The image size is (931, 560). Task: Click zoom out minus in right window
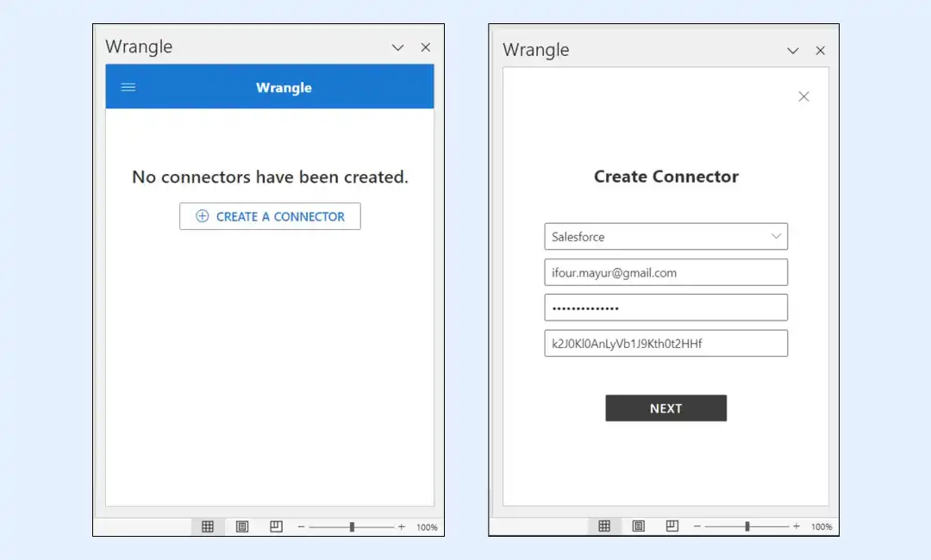(697, 526)
